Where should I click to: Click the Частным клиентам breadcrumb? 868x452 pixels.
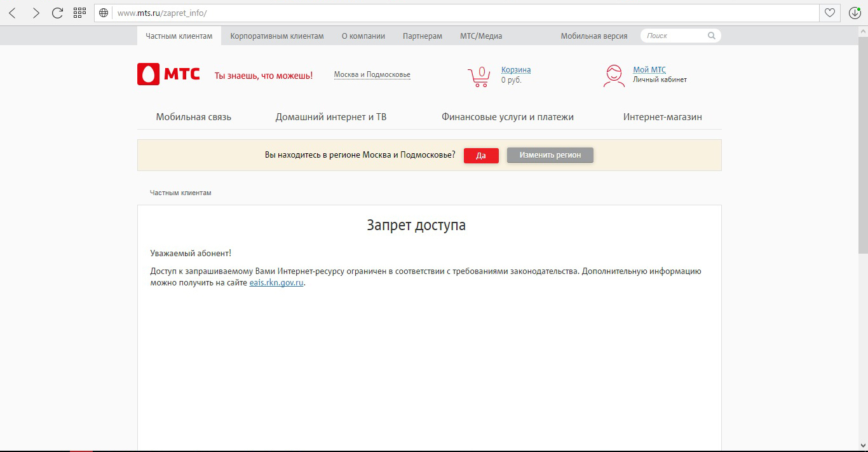pos(180,193)
